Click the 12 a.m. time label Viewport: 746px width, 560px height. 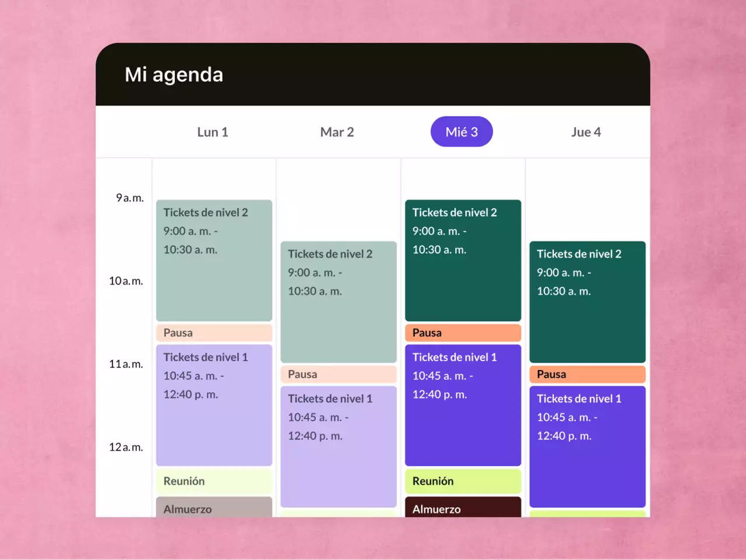click(126, 447)
